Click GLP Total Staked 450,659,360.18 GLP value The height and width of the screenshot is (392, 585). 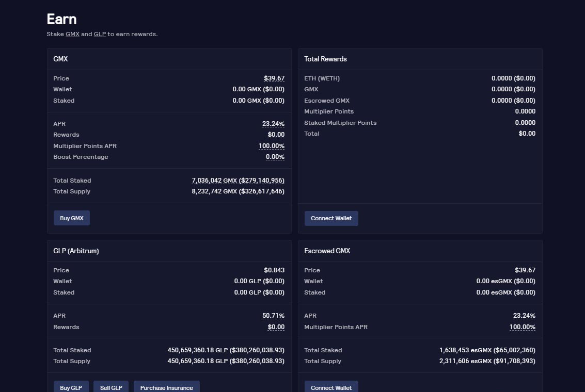pos(226,350)
